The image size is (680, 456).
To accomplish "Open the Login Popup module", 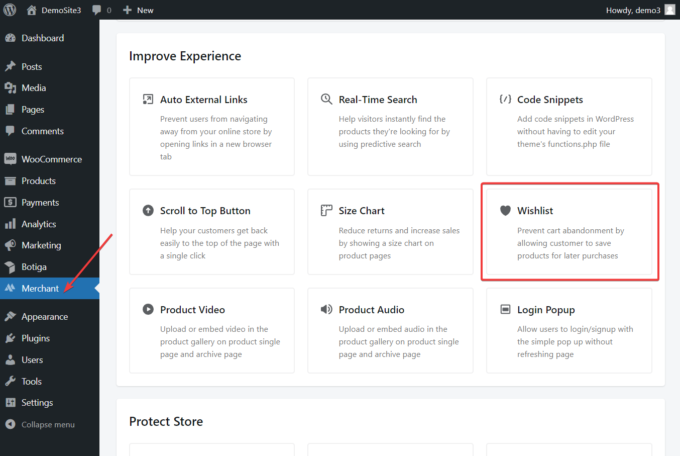I will pos(569,331).
